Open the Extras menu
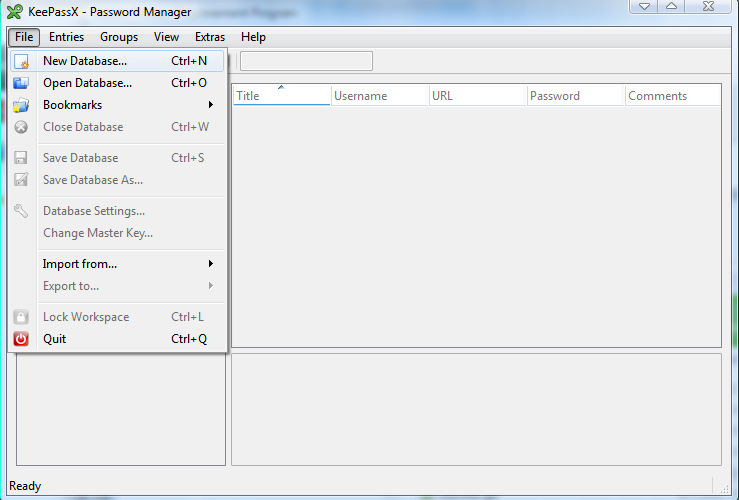Screen dimensions: 739x500 210,37
